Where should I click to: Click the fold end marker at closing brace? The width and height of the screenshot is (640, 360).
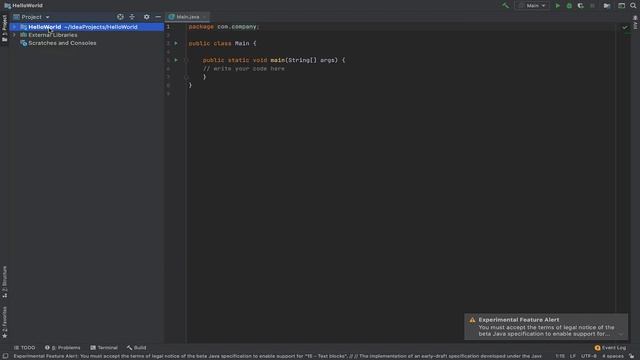(x=186, y=77)
